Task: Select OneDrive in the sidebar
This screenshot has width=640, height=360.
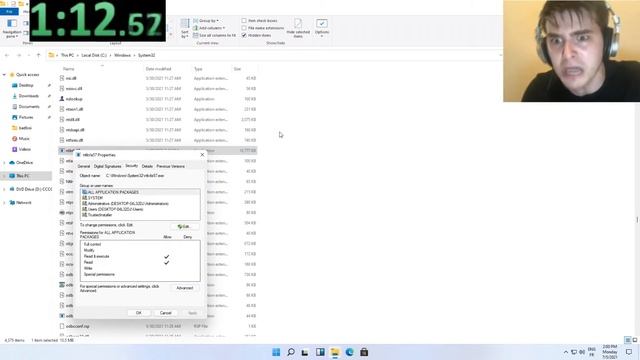Action: [x=24, y=162]
